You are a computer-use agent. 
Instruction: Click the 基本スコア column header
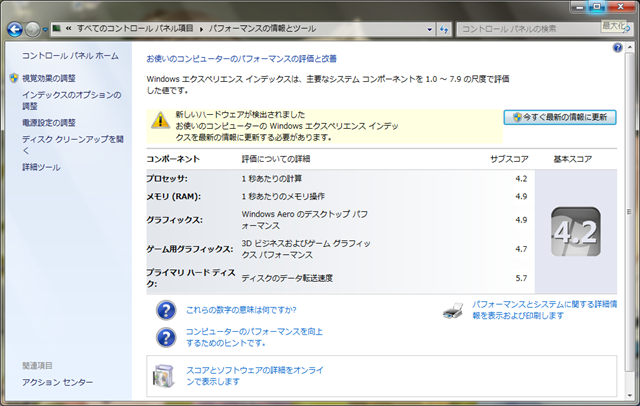(573, 159)
